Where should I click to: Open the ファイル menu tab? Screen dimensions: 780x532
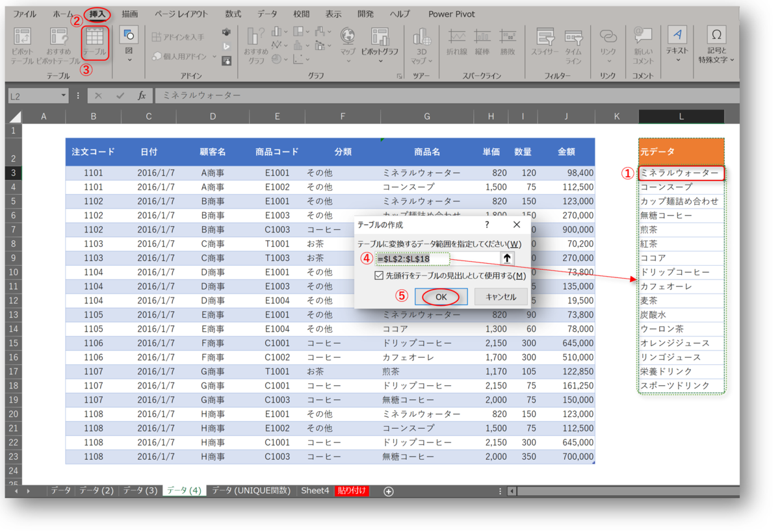click(25, 14)
